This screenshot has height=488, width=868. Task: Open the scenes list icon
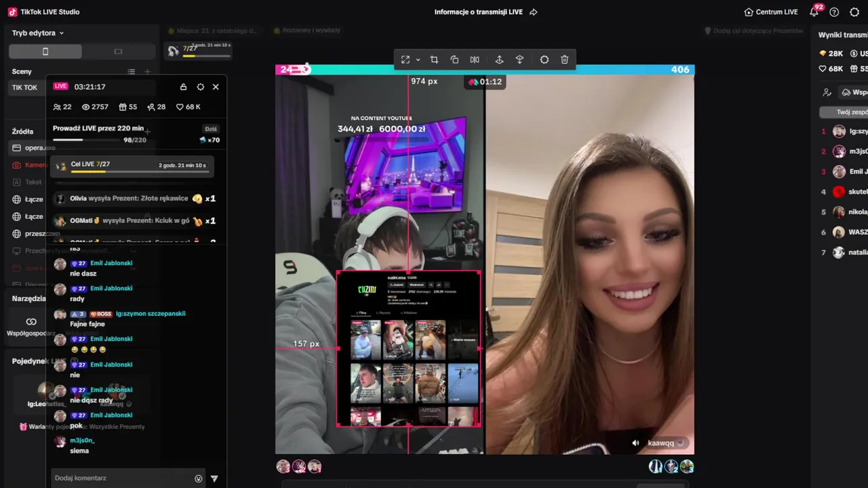[131, 71]
